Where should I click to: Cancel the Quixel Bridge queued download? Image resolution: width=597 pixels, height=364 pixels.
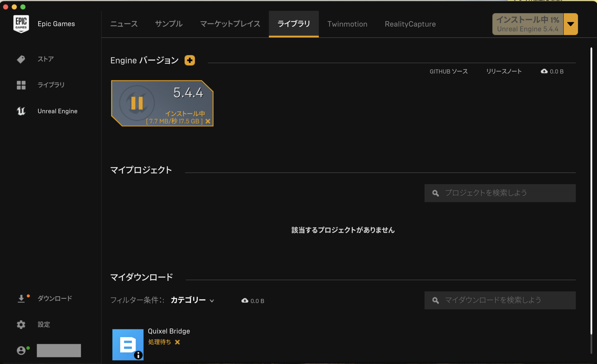coord(178,342)
